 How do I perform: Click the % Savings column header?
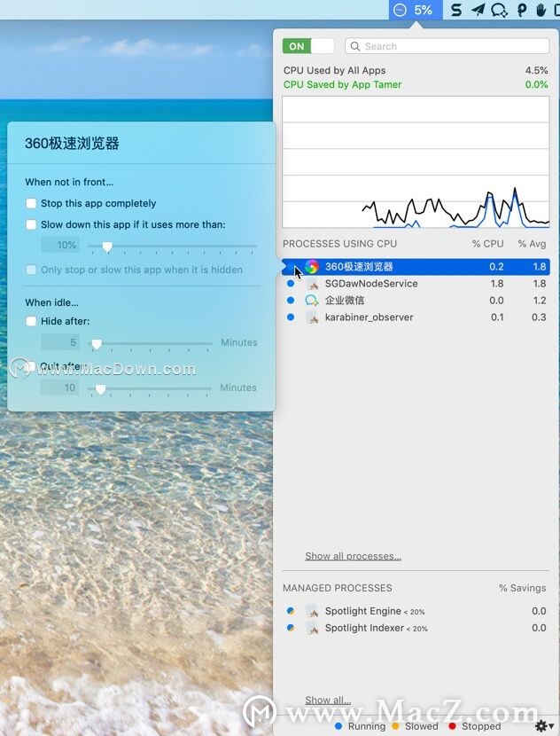click(x=523, y=588)
